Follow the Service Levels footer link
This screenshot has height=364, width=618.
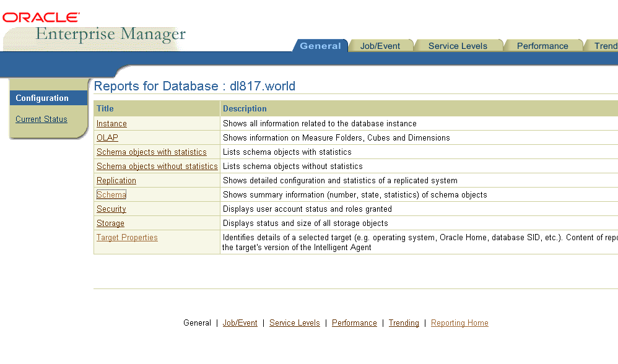(x=294, y=323)
